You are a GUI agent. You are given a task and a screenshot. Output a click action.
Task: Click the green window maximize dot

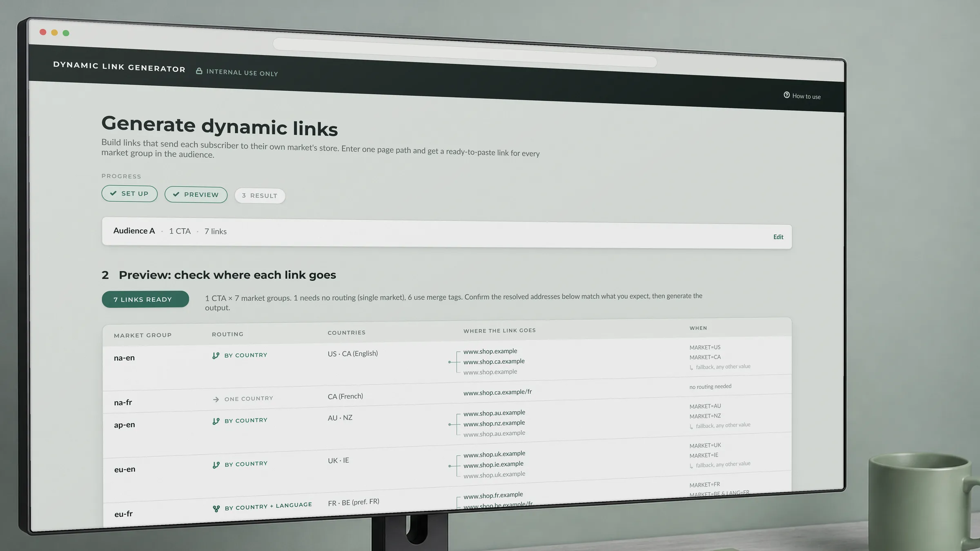point(66,33)
